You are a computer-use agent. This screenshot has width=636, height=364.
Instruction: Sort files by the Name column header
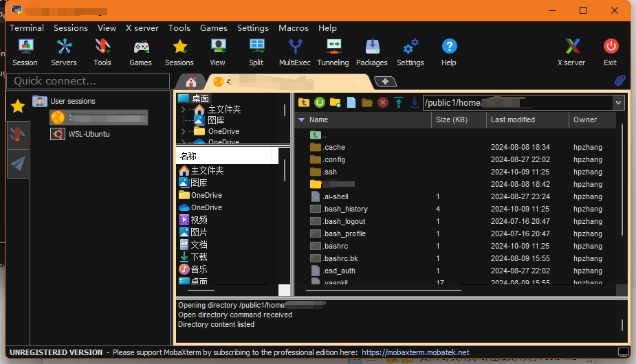coord(318,120)
